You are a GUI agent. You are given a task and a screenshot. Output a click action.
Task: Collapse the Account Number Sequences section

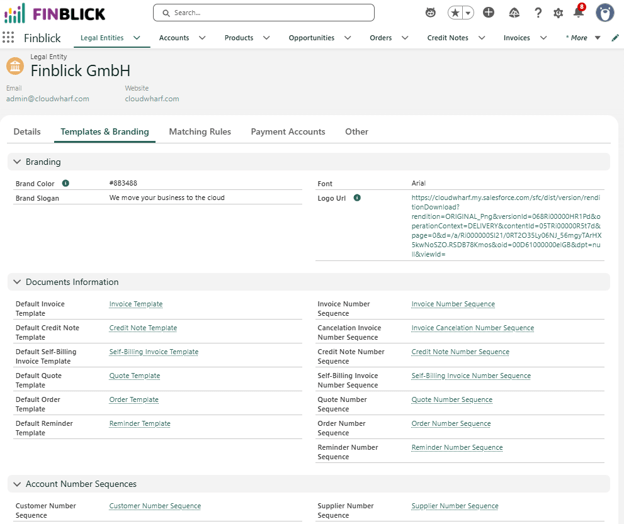point(17,484)
